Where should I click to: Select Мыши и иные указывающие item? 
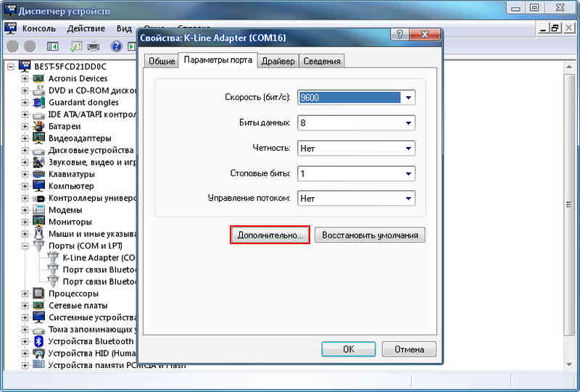pyautogui.click(x=93, y=234)
